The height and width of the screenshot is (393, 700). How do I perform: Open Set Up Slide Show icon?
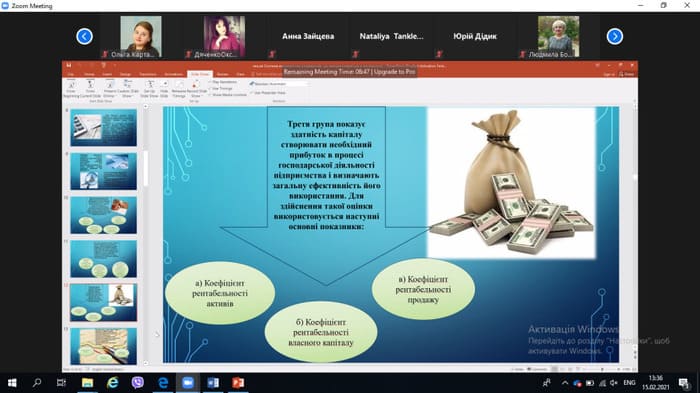[x=150, y=88]
